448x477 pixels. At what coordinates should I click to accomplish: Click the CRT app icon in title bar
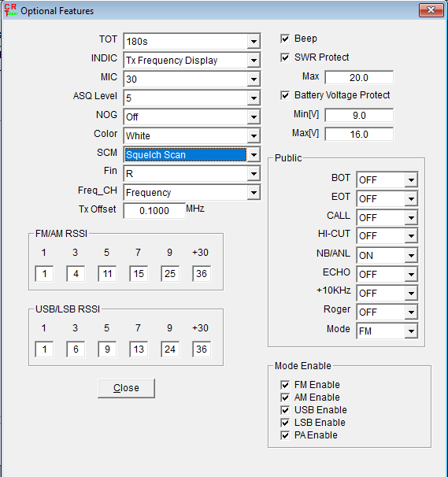[11, 10]
